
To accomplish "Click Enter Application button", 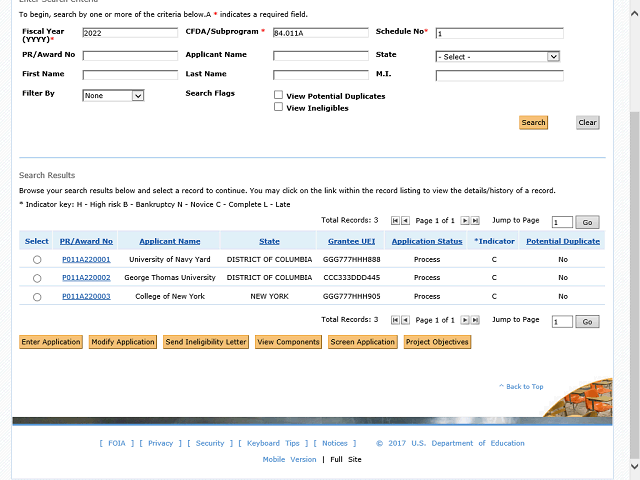I will 51,342.
